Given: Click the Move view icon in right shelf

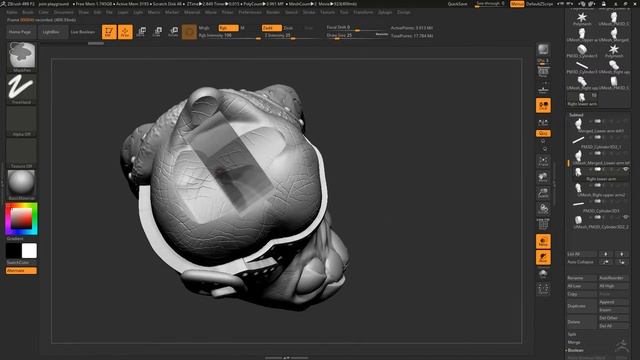Looking at the screenshot, I should coord(543,177).
